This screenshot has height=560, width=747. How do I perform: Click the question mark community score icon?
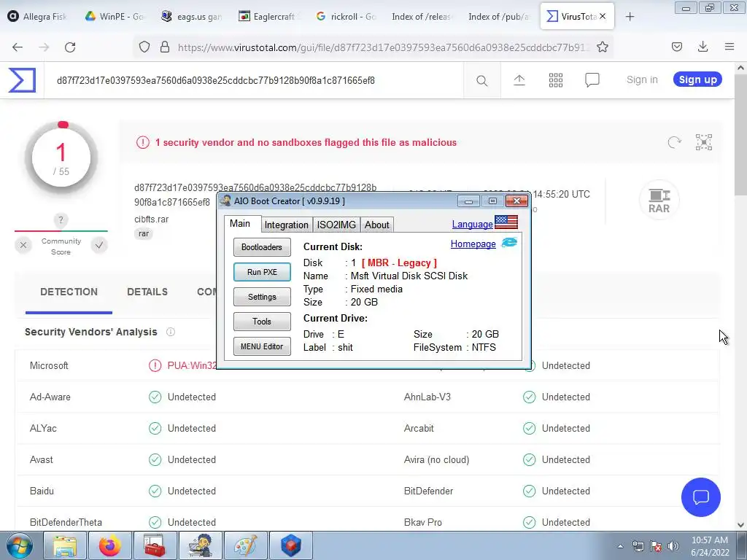click(61, 220)
